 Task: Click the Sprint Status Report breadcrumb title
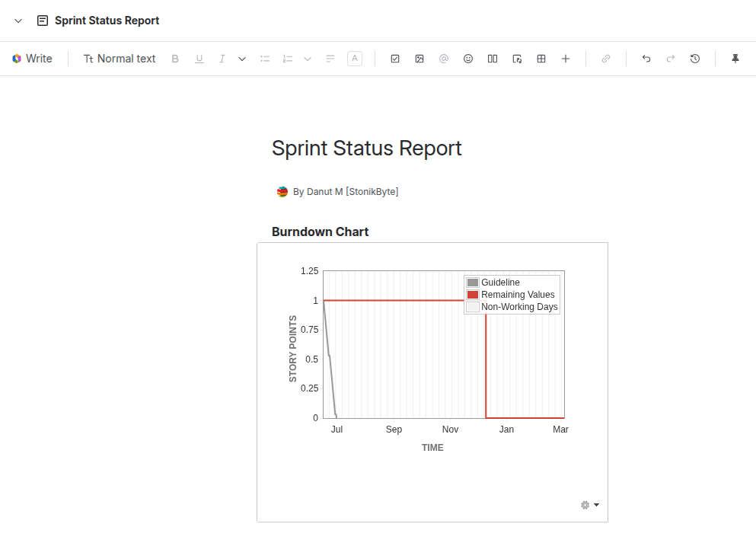pos(107,21)
